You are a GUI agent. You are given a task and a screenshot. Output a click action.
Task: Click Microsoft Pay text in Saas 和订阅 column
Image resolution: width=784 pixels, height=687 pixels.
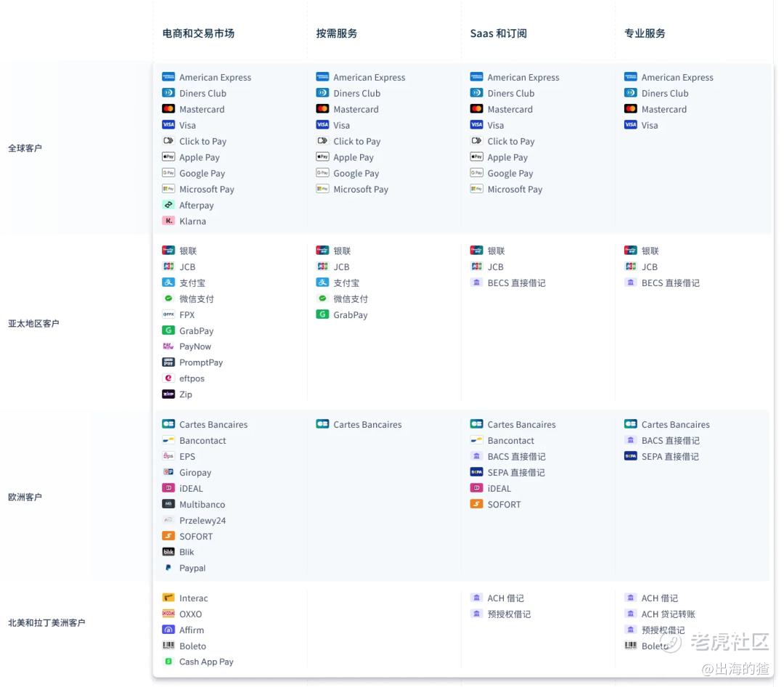click(x=515, y=190)
